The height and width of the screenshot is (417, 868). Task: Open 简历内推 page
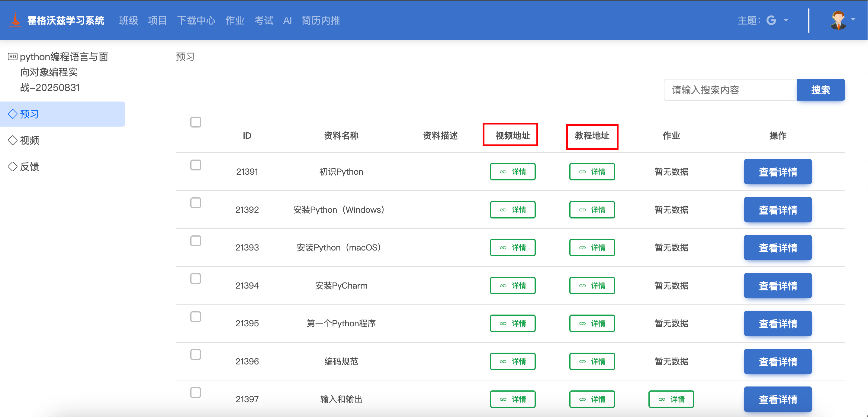321,21
